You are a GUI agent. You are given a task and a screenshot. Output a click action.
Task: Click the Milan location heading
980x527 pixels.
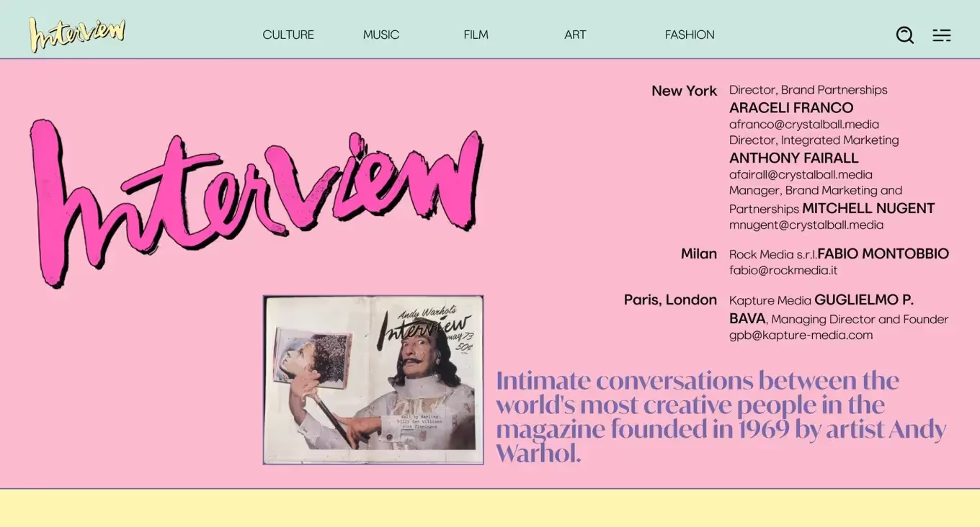click(698, 254)
